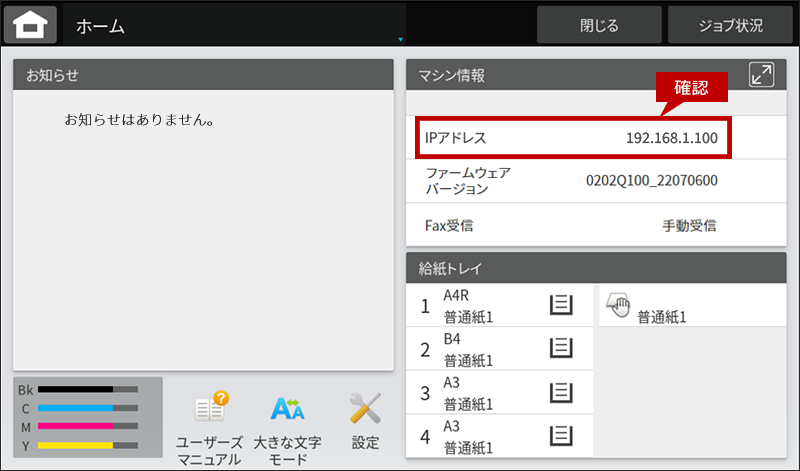This screenshot has height=471, width=800.
Task: Select the お知らせ panel header
Action: (x=203, y=75)
